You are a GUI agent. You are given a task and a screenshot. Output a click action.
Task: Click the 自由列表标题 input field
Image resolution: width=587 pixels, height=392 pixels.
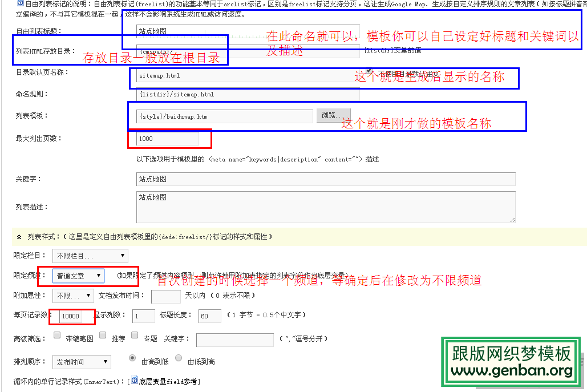[248, 31]
